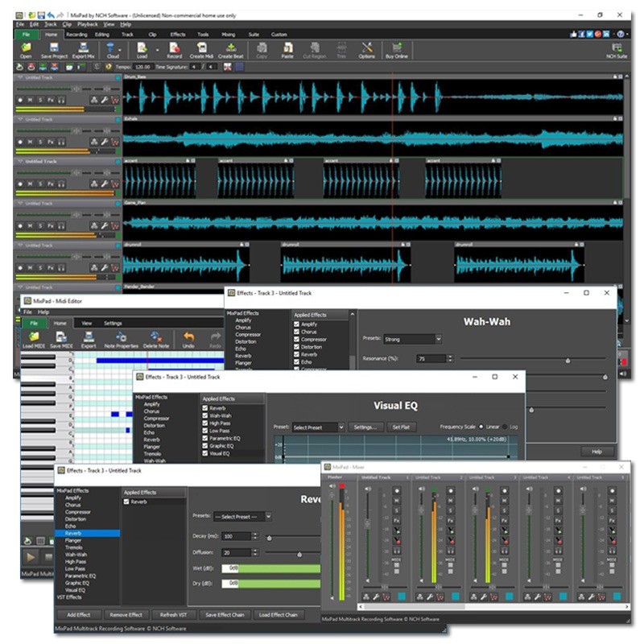Open Note Properties in Midi Editor
The image size is (644, 644).
(x=122, y=340)
